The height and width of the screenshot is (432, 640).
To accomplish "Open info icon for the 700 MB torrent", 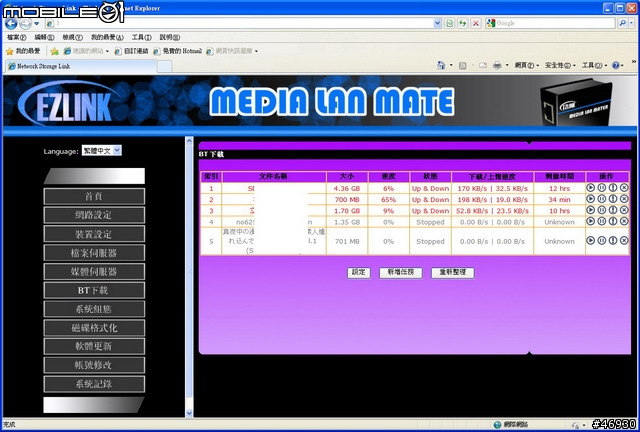I will click(x=613, y=198).
